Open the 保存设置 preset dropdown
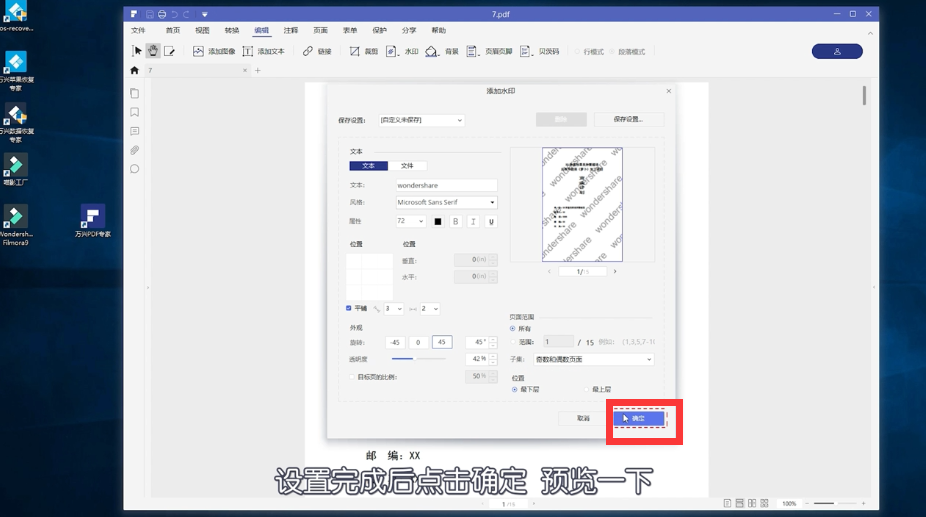 (x=421, y=120)
